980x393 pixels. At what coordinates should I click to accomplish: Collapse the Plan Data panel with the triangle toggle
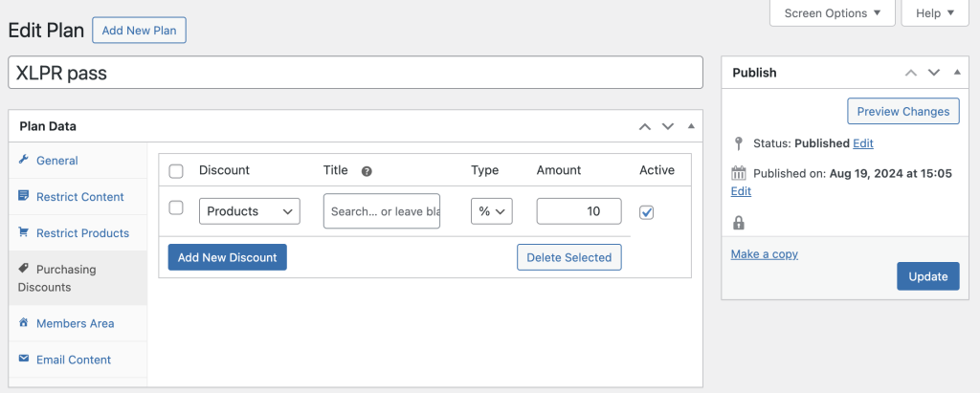[x=691, y=126]
